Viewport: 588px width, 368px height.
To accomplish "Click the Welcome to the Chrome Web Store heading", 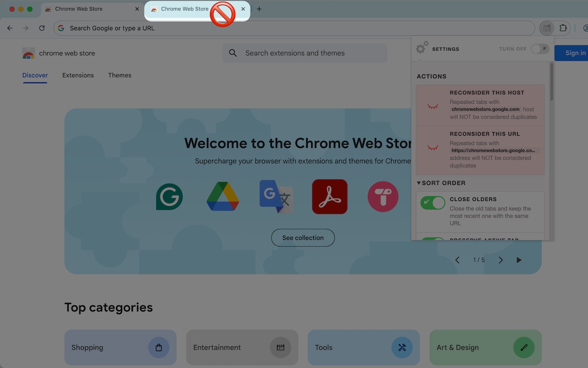I will pyautogui.click(x=298, y=143).
